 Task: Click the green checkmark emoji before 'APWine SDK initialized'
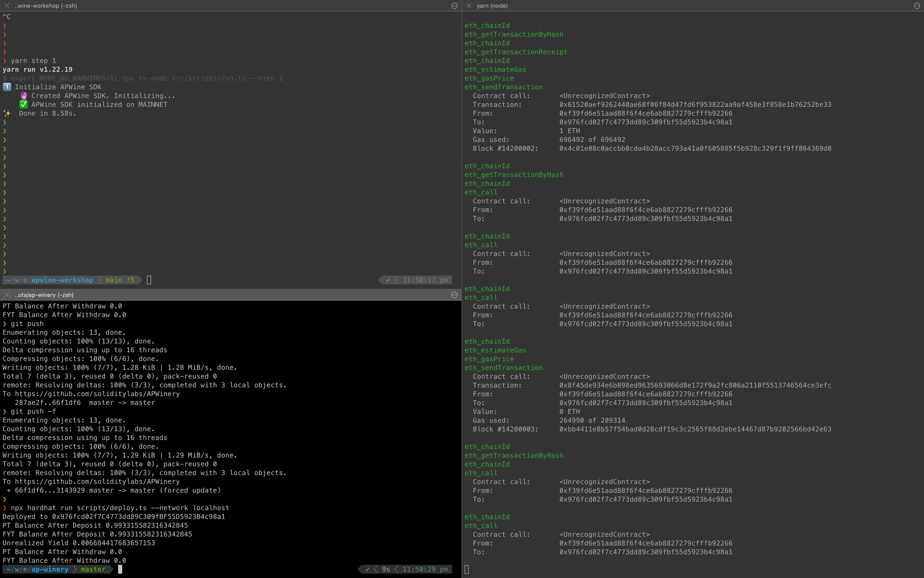point(24,104)
